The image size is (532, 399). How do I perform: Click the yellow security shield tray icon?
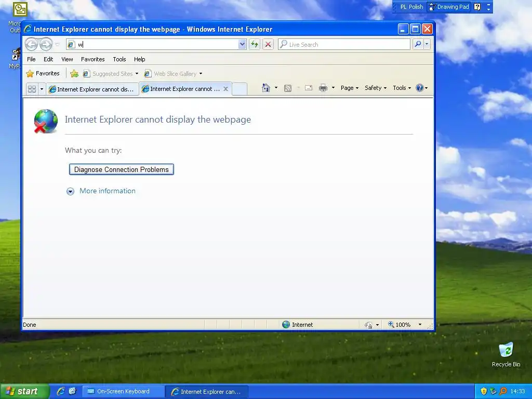point(484,391)
